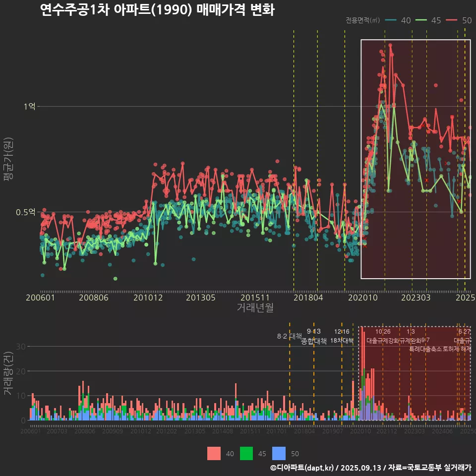Click the 202406 label on the volume chart axis
Viewport: 476px width, 476px height.
click(442, 431)
